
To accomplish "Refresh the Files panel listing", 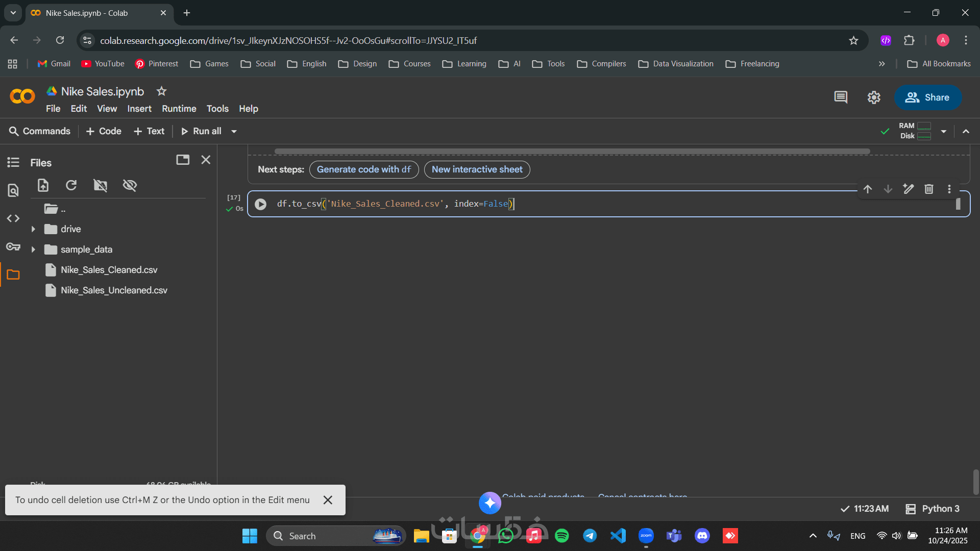I will pos(71,185).
